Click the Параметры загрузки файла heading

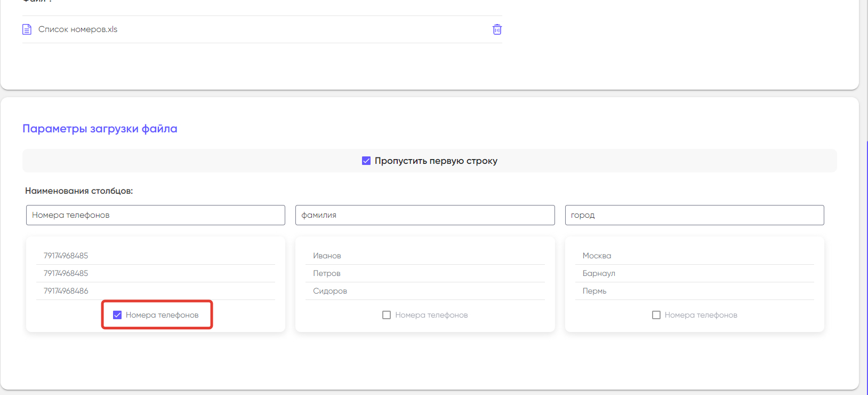(100, 129)
